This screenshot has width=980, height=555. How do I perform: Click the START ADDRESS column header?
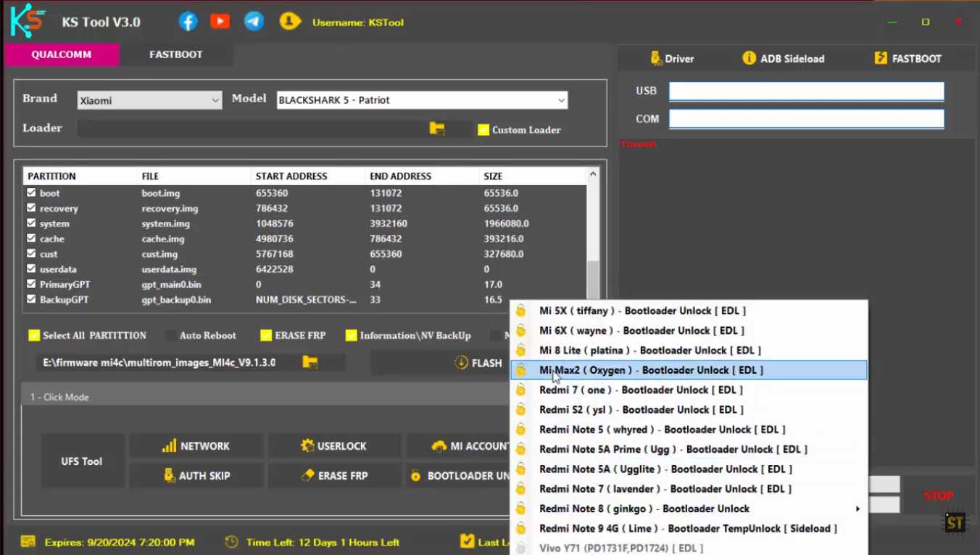pyautogui.click(x=291, y=176)
